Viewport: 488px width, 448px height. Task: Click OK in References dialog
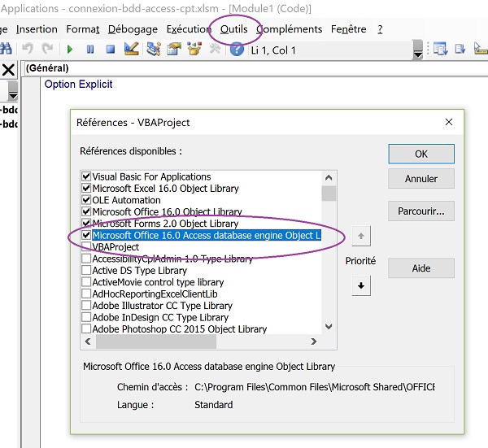pos(421,154)
